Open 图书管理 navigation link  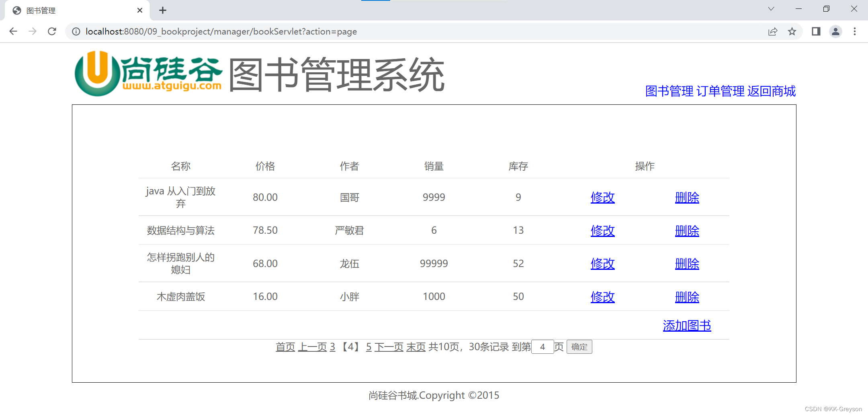click(x=669, y=91)
